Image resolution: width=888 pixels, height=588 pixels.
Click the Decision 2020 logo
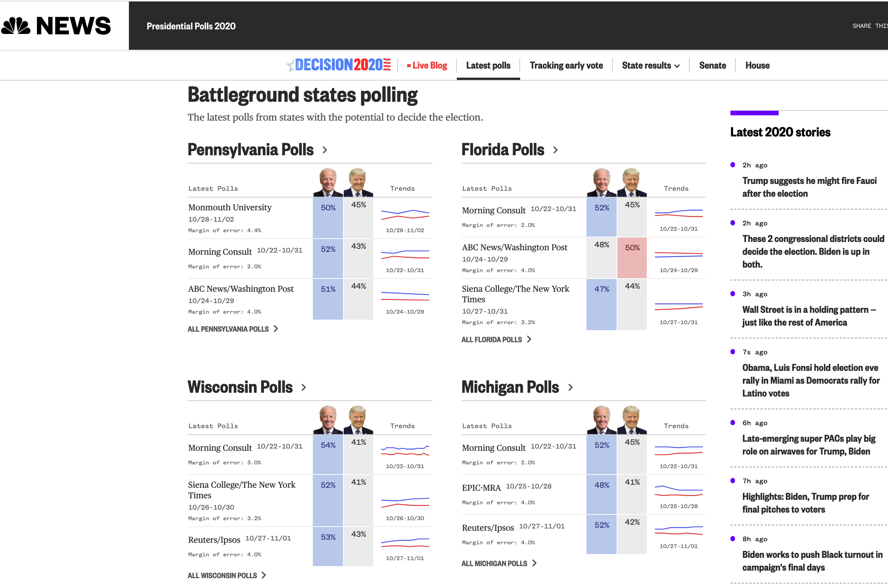tap(338, 65)
